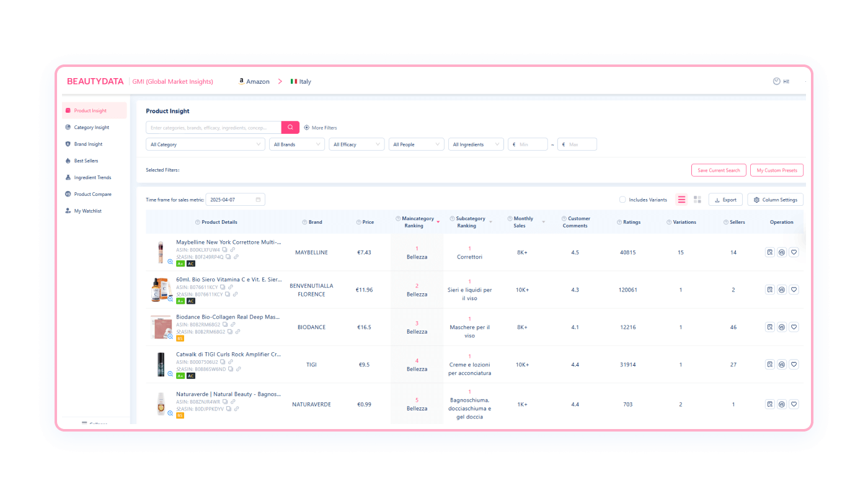
Task: Click the BEAUTYDATA logo
Action: (x=95, y=81)
